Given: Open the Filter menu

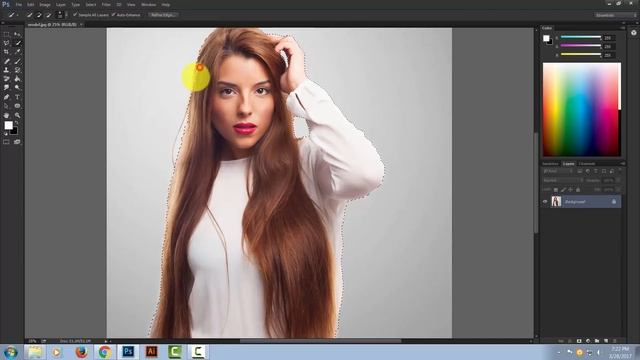Looking at the screenshot, I should [x=106, y=4].
